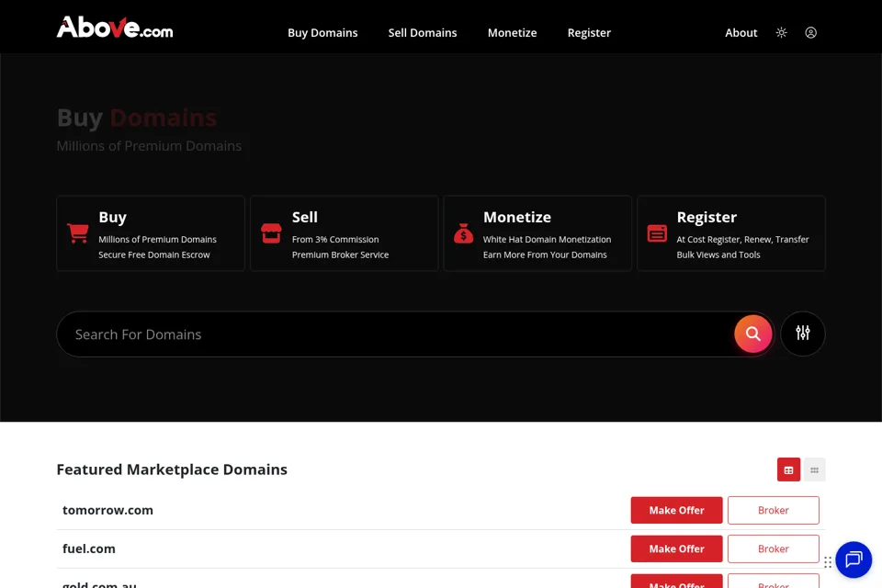Open the About menu
The width and height of the screenshot is (882, 588).
741,33
